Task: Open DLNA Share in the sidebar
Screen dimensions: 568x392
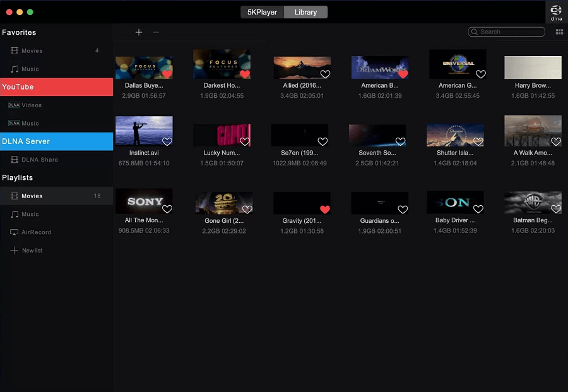Action: coord(57,160)
